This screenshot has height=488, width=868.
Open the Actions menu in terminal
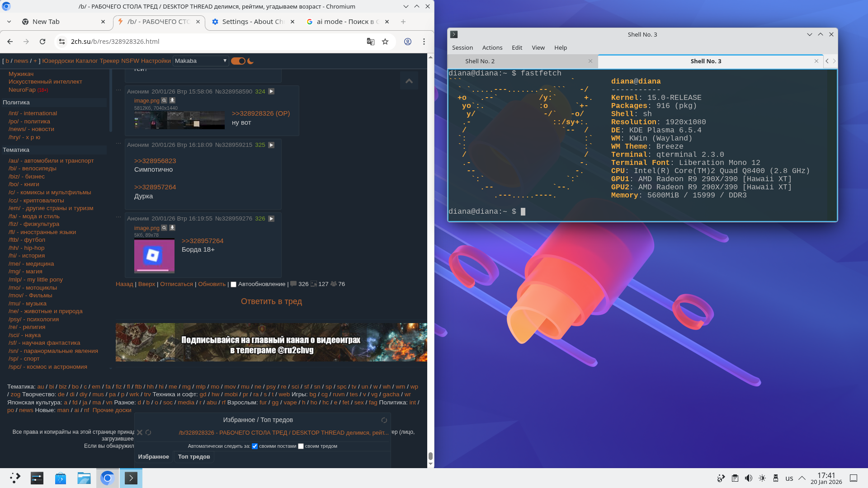click(x=492, y=47)
